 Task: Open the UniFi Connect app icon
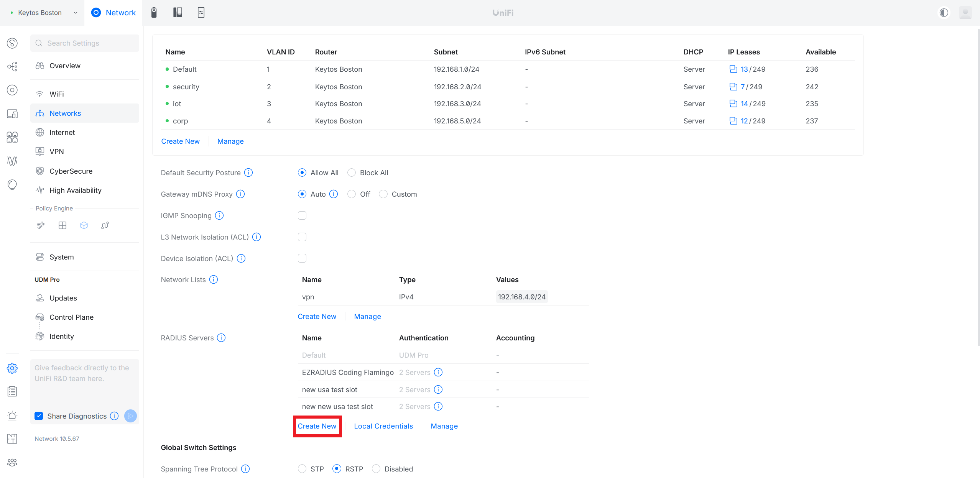(x=201, y=13)
